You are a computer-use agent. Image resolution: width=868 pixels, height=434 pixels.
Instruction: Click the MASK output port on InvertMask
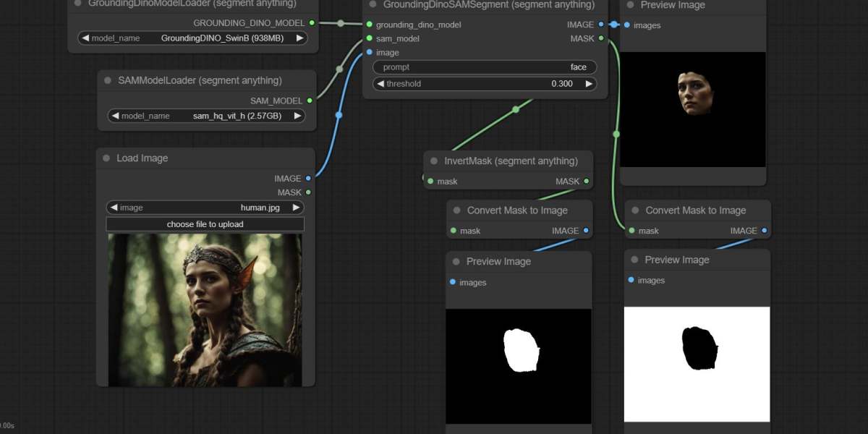pyautogui.click(x=586, y=182)
